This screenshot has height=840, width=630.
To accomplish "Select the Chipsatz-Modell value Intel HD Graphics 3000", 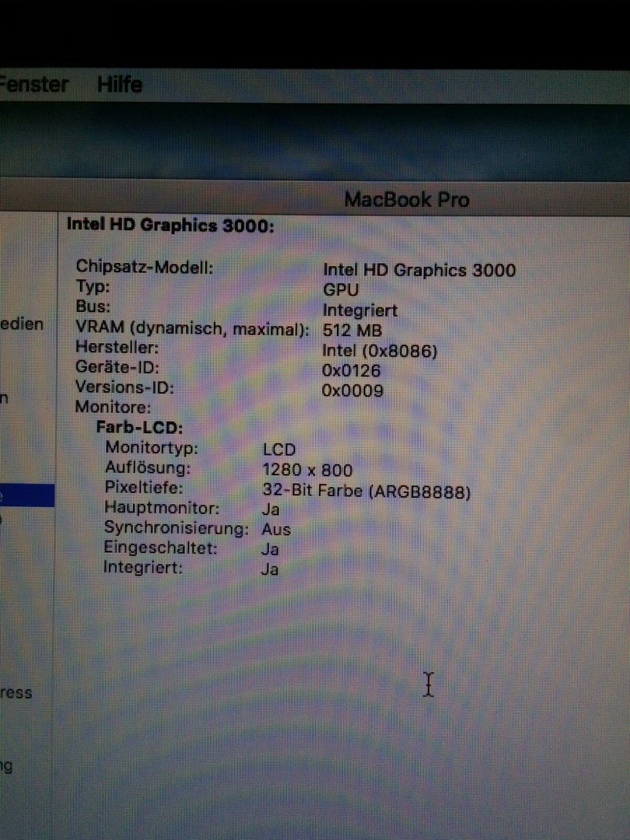I will (419, 269).
